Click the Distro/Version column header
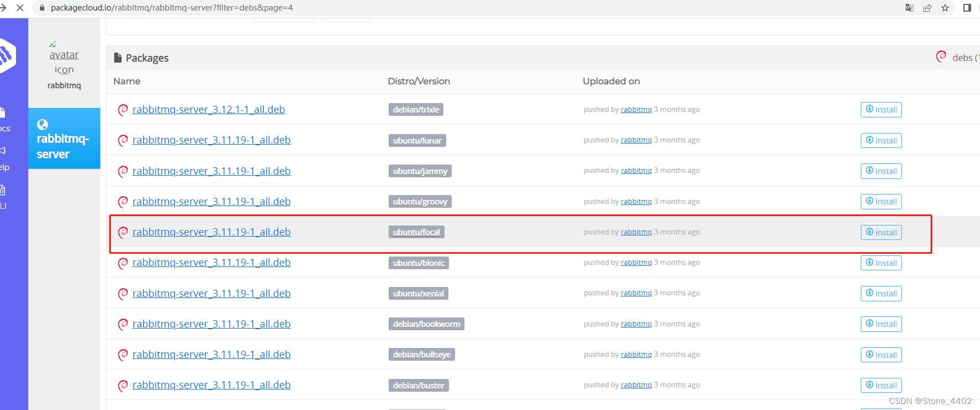 click(x=419, y=81)
